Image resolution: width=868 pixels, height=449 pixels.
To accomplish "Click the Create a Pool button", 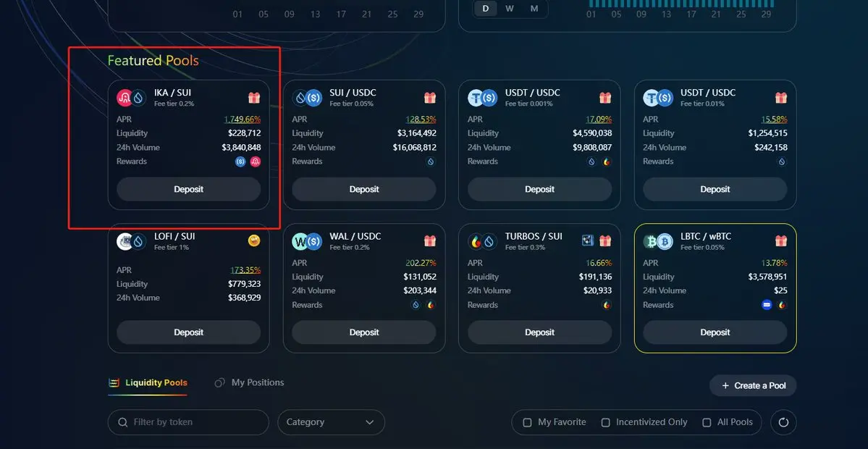I will [754, 386].
